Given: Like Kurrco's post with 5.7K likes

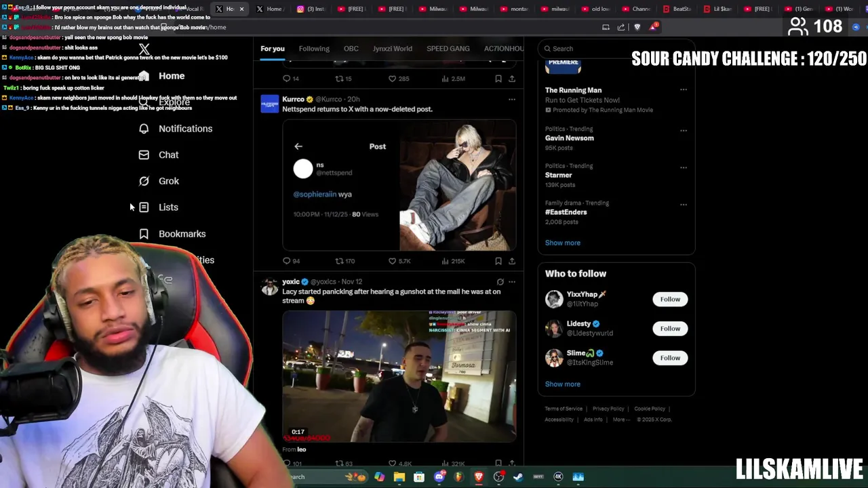Looking at the screenshot, I should tap(399, 261).
